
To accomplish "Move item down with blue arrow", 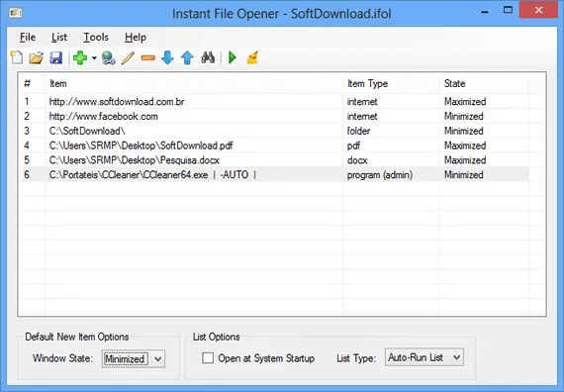I will (167, 57).
